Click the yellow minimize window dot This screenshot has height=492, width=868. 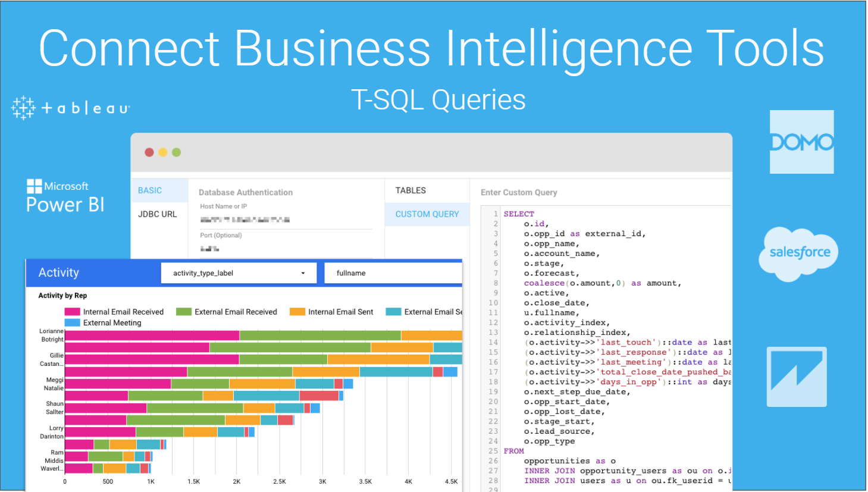pos(163,152)
